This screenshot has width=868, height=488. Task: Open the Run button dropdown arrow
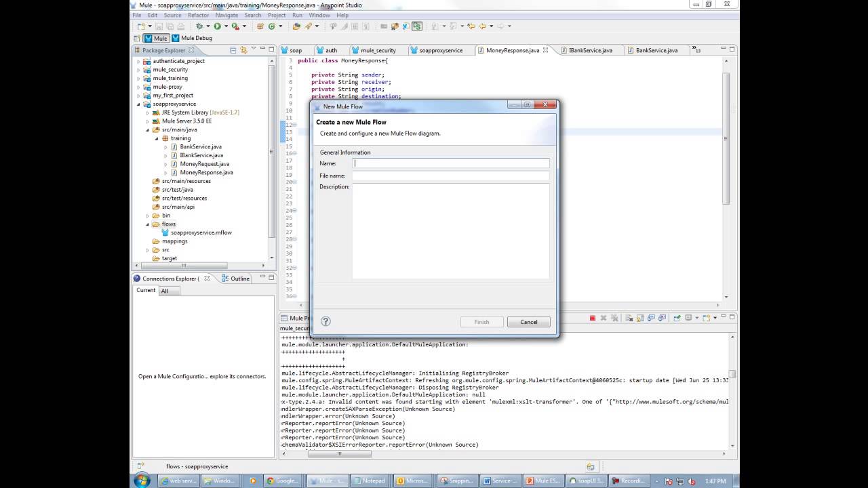[x=224, y=26]
